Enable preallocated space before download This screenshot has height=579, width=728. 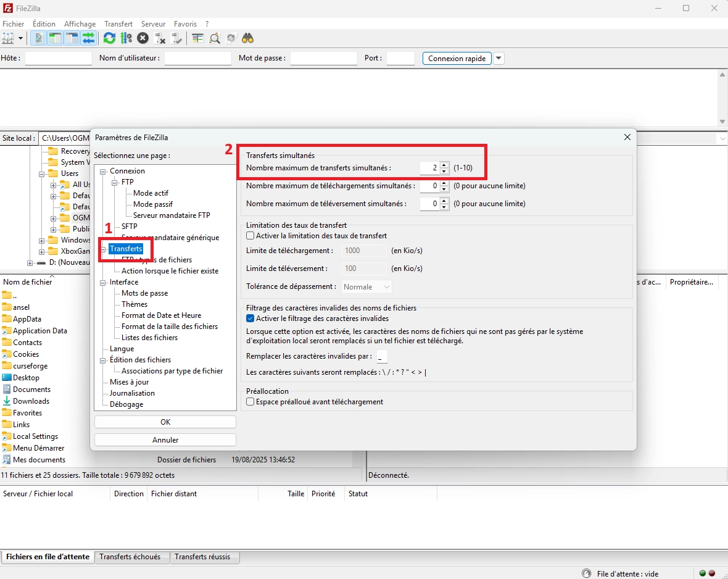250,401
